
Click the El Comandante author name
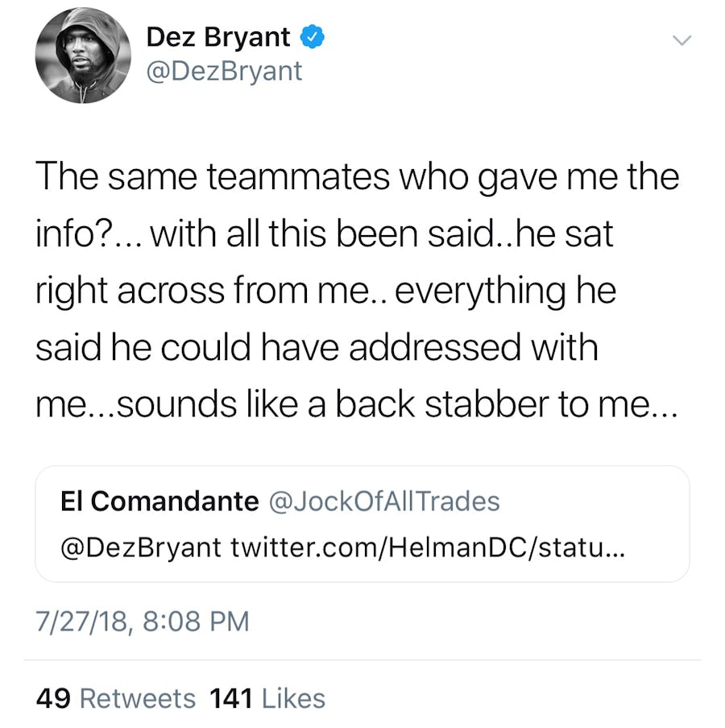pyautogui.click(x=159, y=501)
